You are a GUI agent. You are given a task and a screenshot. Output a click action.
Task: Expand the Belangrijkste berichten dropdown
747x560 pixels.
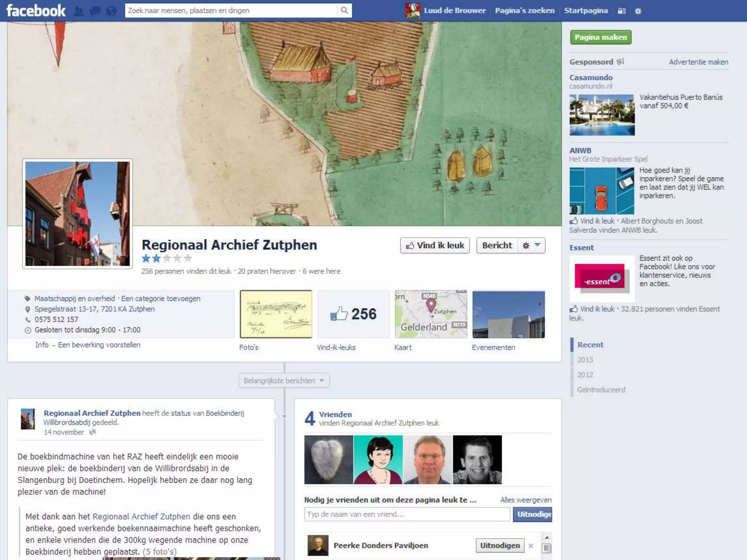pos(284,381)
